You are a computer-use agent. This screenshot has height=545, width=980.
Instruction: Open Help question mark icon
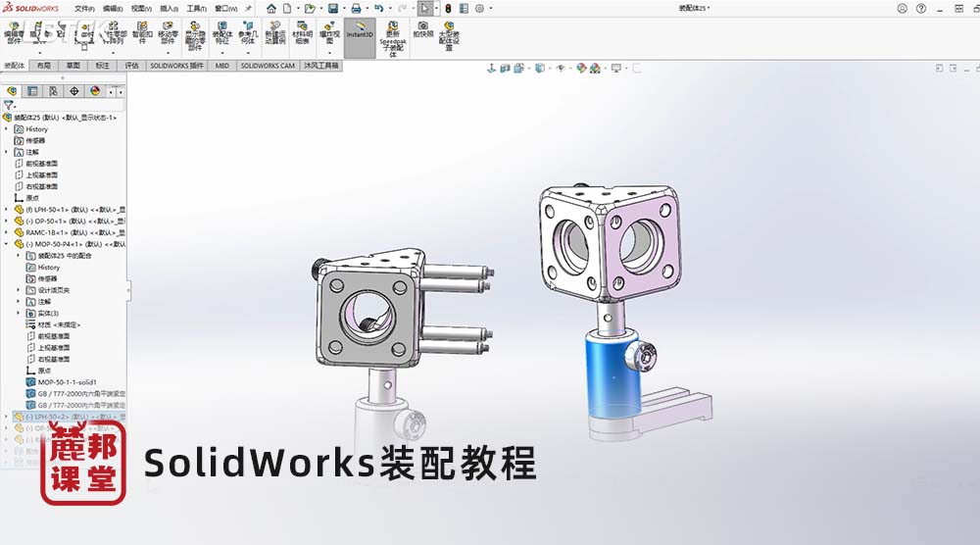pyautogui.click(x=921, y=9)
